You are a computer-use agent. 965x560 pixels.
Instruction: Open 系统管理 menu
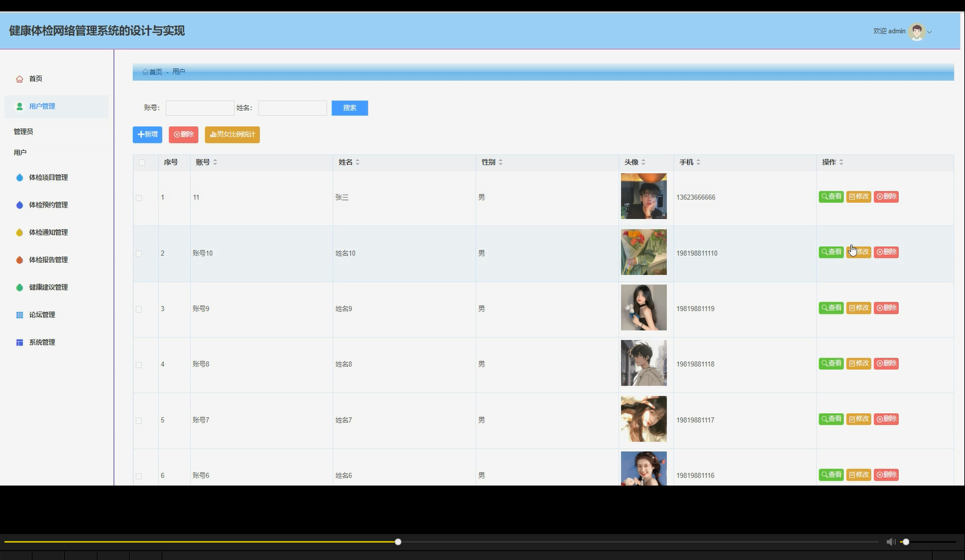pyautogui.click(x=42, y=342)
